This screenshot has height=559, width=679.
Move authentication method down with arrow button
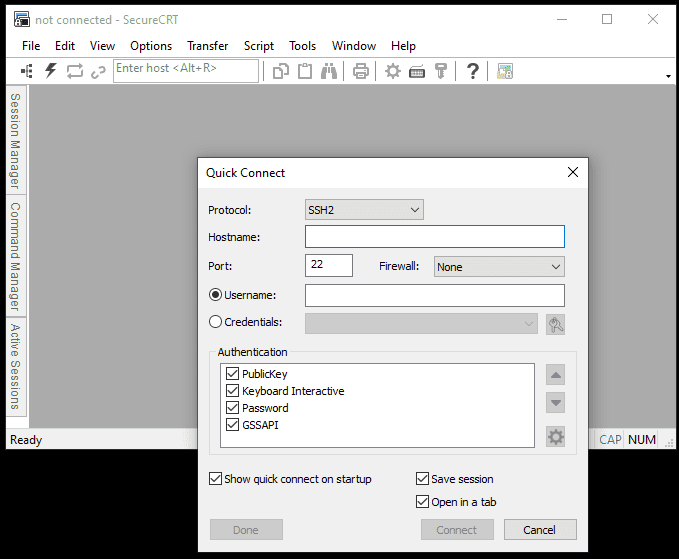[556, 403]
